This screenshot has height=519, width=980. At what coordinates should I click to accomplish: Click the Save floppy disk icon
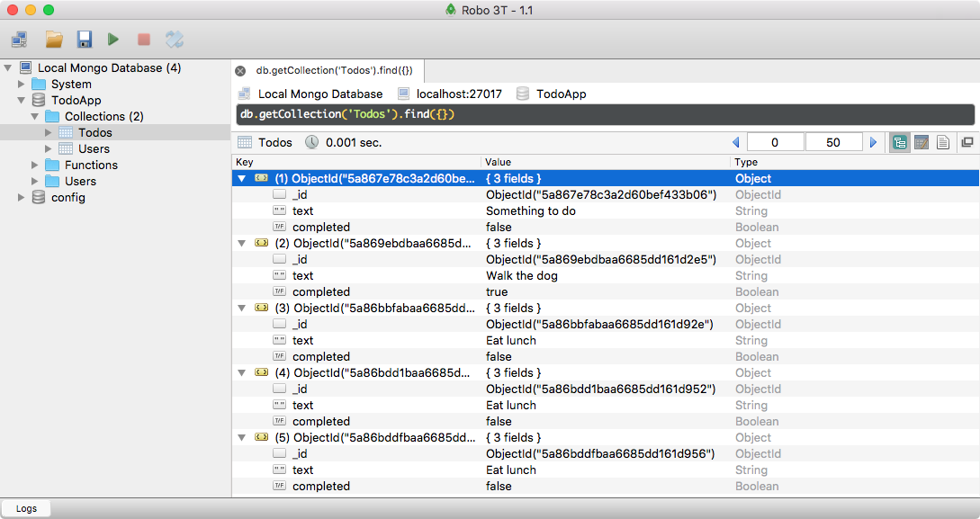click(85, 39)
